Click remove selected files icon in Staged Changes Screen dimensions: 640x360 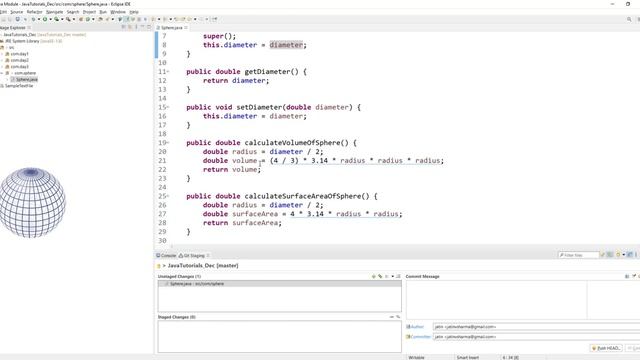(x=392, y=317)
